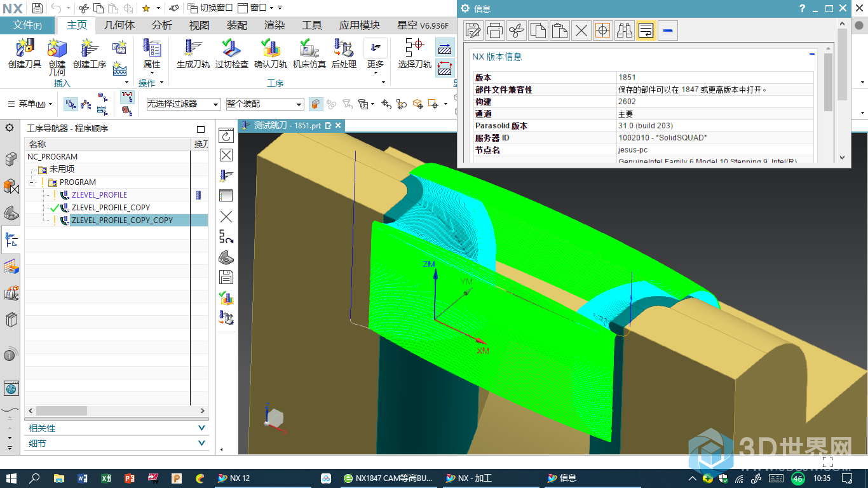Click the resource bar settings gear icon
The image size is (868, 488).
[10, 128]
